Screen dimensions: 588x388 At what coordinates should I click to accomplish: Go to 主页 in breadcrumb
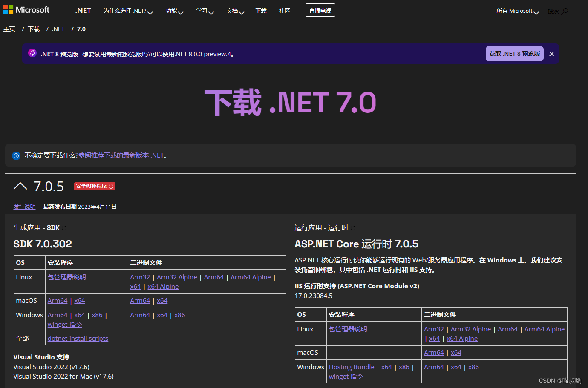(9, 29)
